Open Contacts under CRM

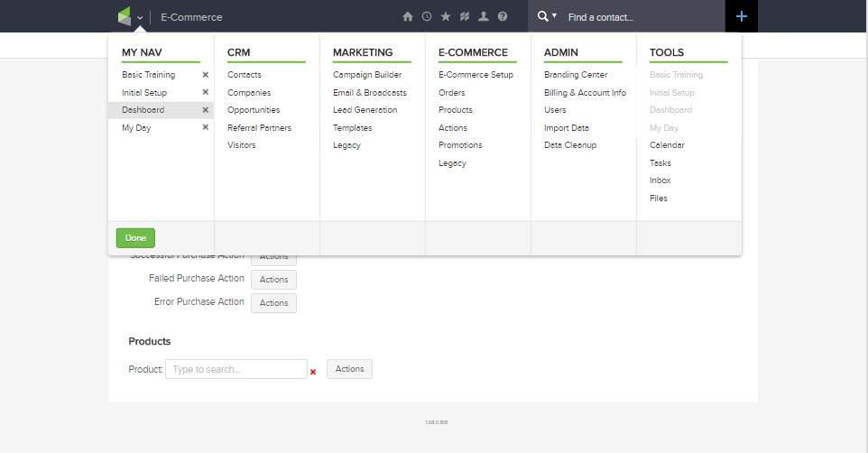(245, 75)
